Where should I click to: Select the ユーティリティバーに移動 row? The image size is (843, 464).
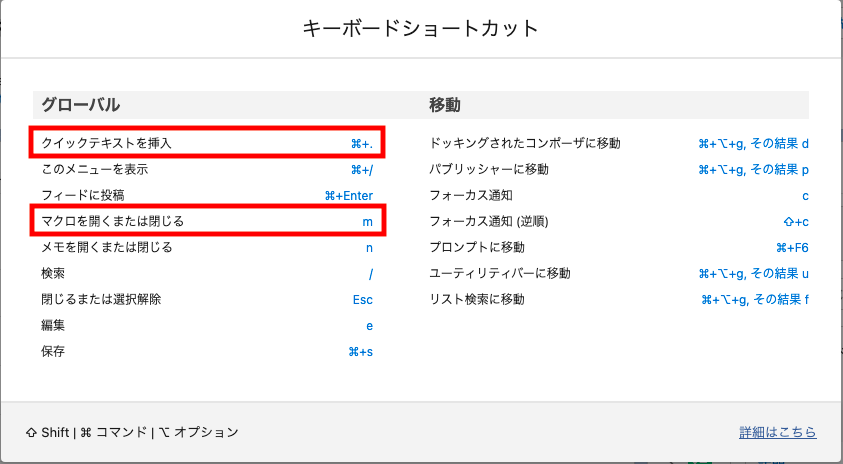pos(619,273)
